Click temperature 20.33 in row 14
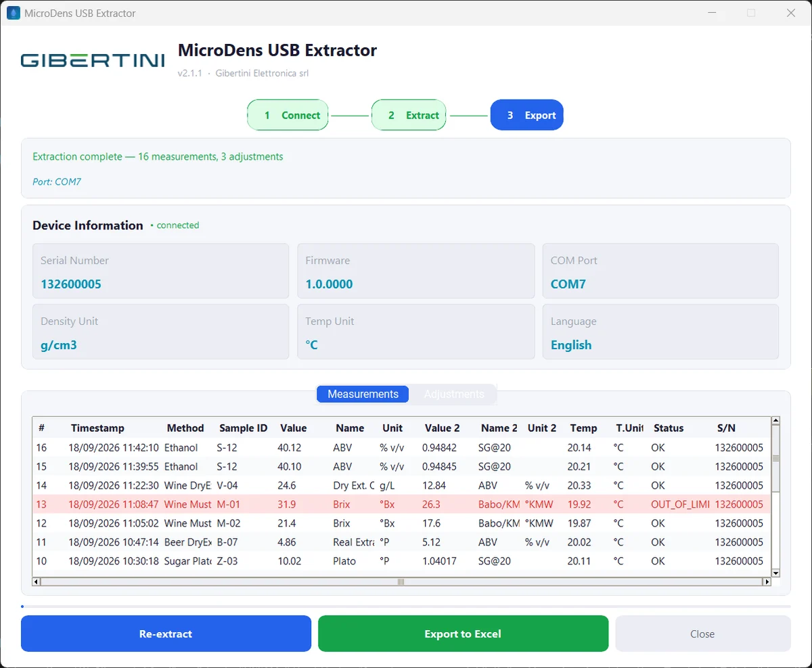Image resolution: width=812 pixels, height=668 pixels. (x=579, y=485)
